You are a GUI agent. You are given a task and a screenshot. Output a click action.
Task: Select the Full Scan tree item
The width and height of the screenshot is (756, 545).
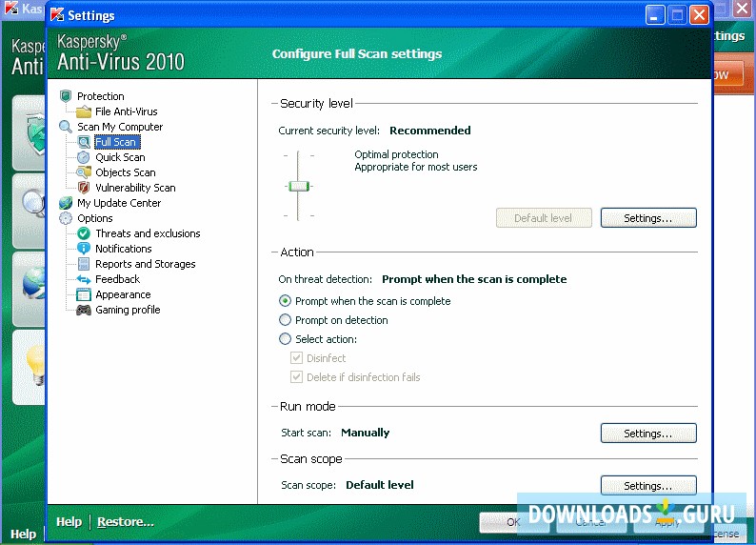(116, 142)
